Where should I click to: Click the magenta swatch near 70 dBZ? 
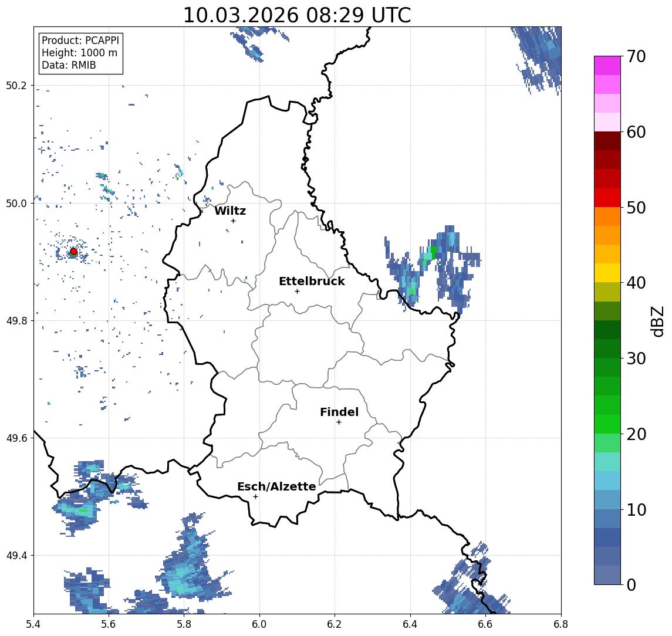click(607, 66)
